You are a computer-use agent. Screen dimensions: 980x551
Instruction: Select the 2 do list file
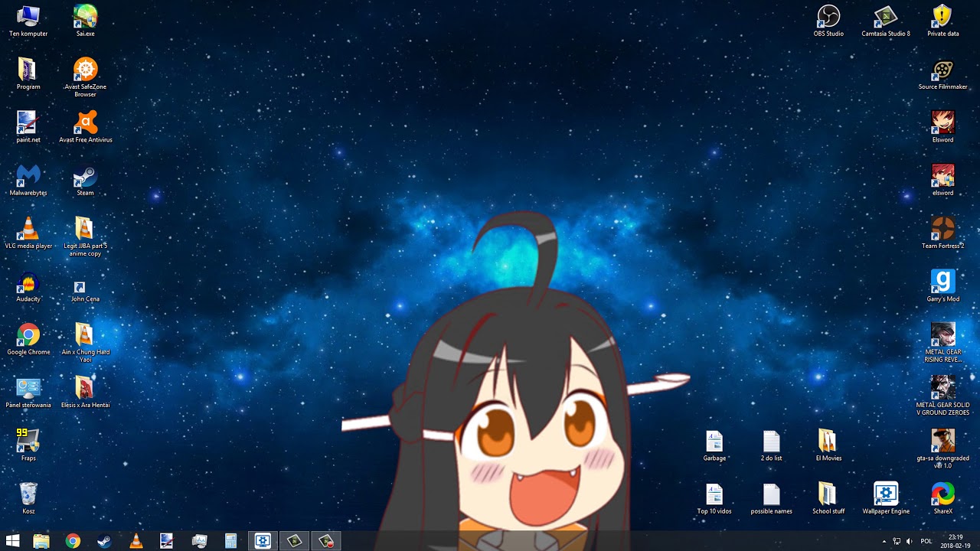(771, 445)
